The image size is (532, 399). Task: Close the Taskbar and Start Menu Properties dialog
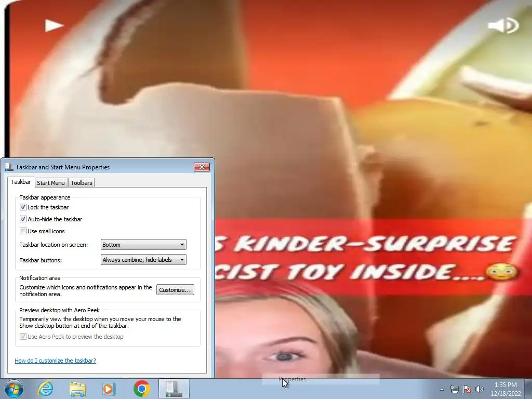click(x=202, y=167)
